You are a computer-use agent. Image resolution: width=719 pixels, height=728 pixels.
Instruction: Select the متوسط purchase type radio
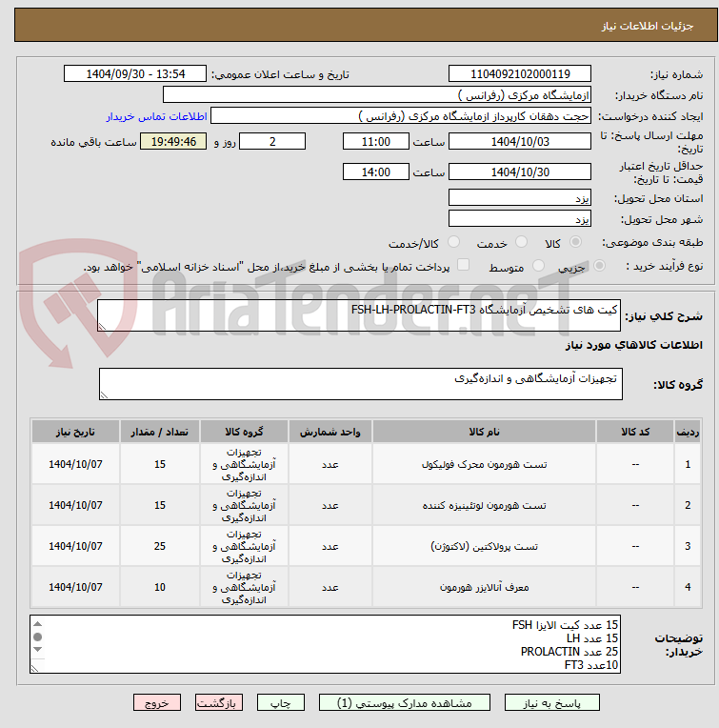pyautogui.click(x=538, y=266)
